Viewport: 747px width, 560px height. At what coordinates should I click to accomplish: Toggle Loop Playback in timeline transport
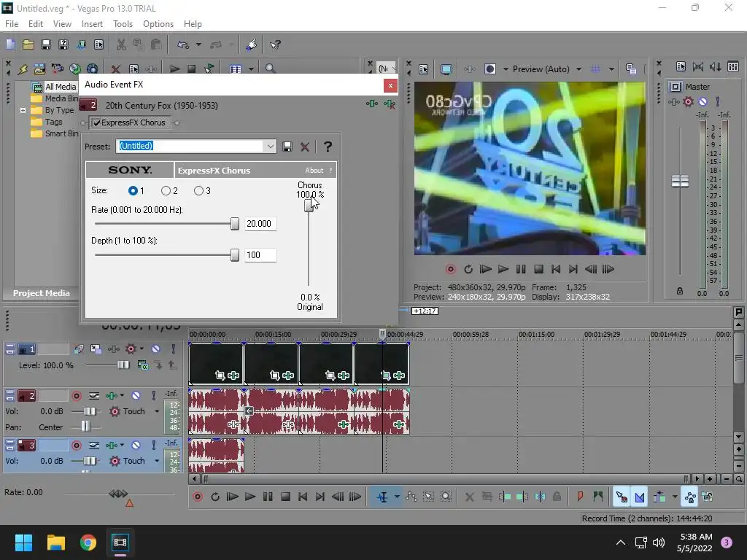tap(215, 497)
